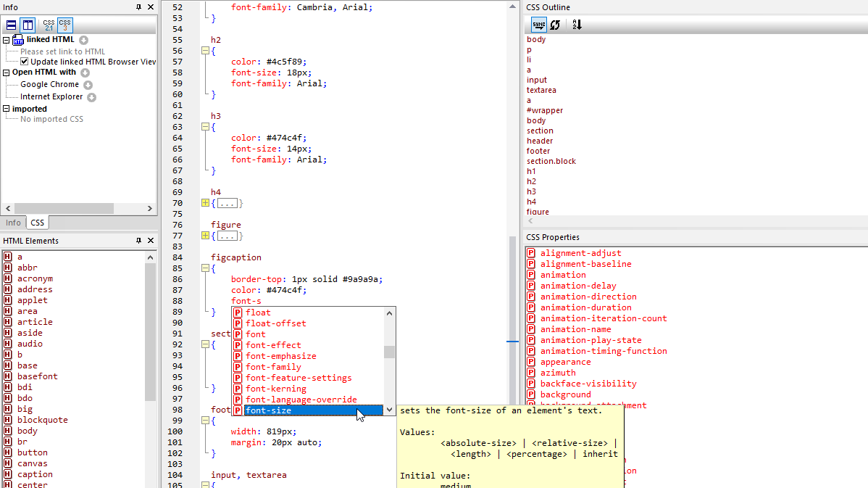Click the Sync button in CSS Outline toolbar
Image resolution: width=868 pixels, height=488 pixels.
538,25
